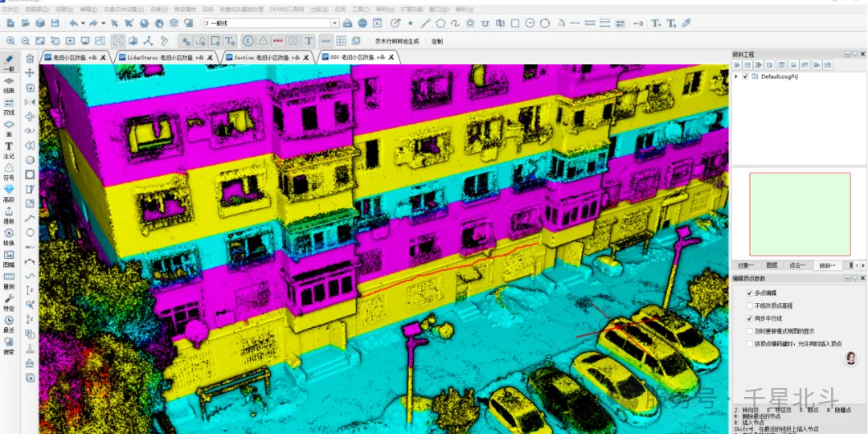
Task: Close the 编辑顶点参数 panel
Action: coord(862,278)
